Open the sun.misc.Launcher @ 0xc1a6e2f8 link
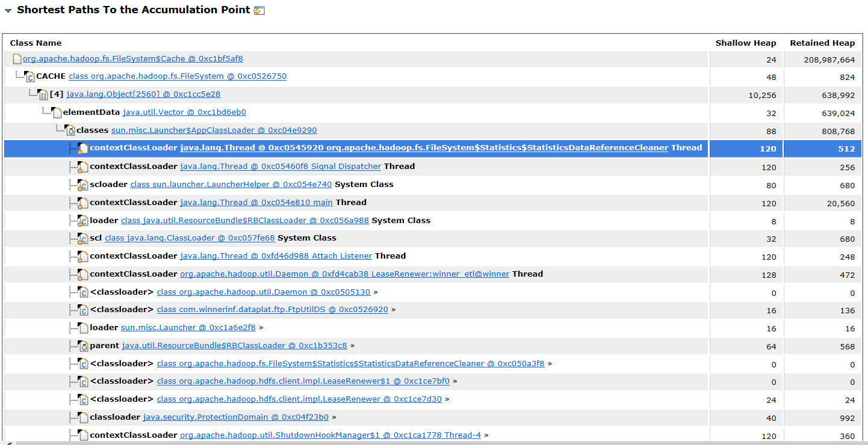This screenshot has height=445, width=868. coord(188,328)
